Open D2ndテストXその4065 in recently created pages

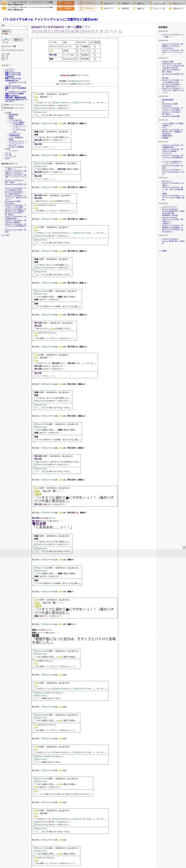[15, 210]
